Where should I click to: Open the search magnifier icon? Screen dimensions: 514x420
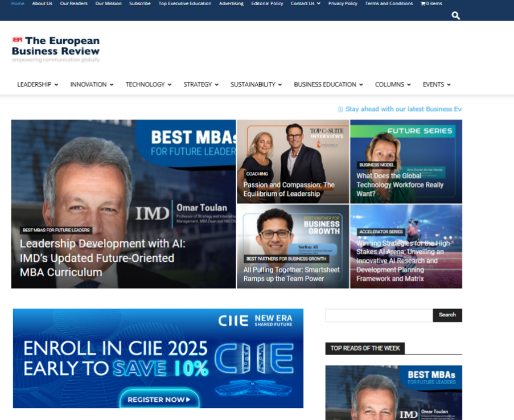coord(455,15)
